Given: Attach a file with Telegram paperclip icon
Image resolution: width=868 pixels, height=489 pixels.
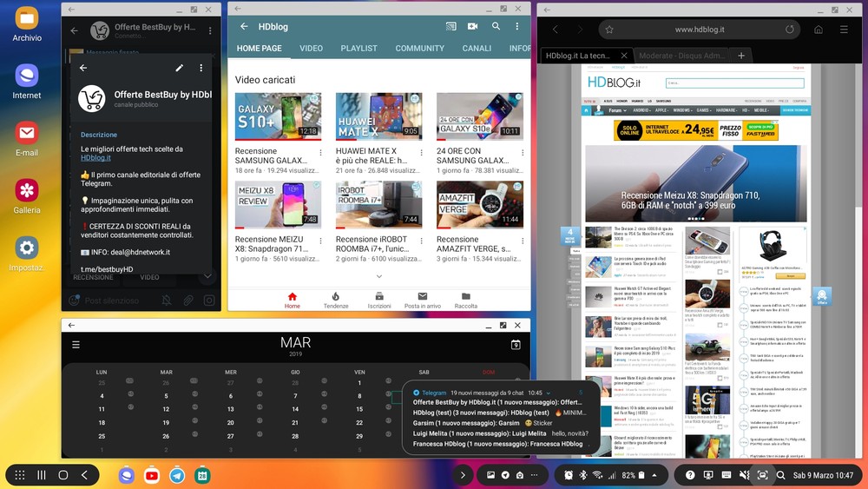Looking at the screenshot, I should click(188, 301).
